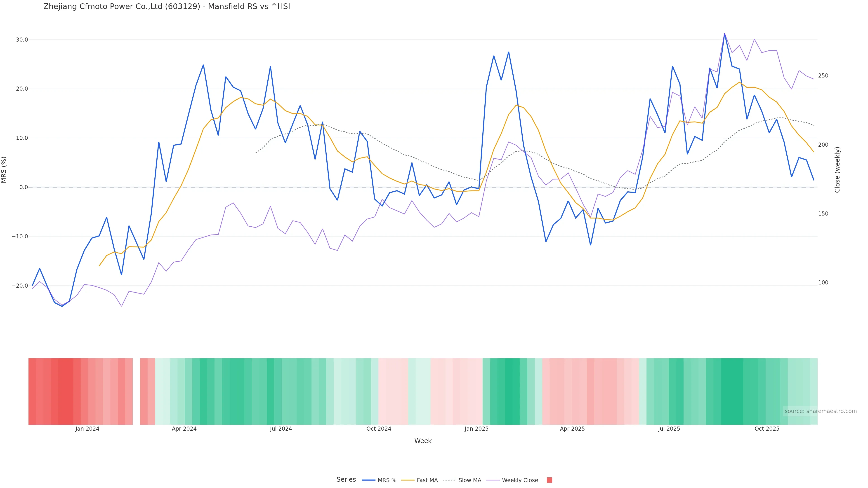This screenshot has width=868, height=488.
Task: Click the dotted Slow MA line icon
Action: point(449,480)
